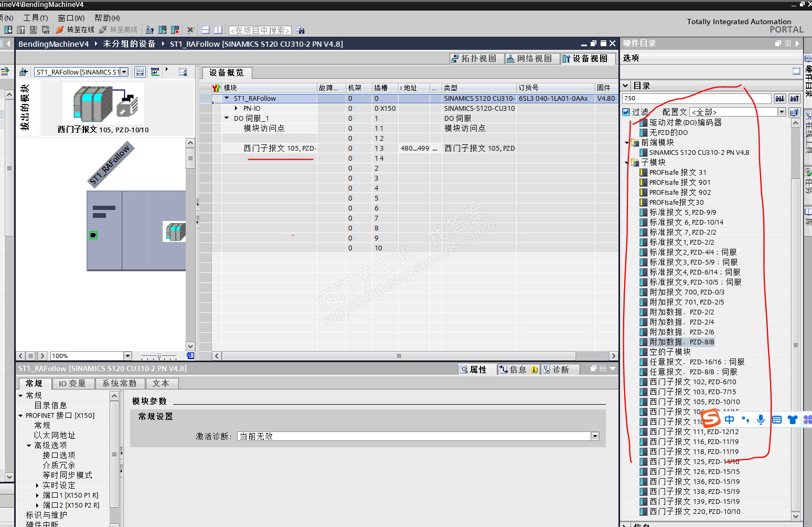Toggle the 过滤 filter checkbox
Viewport: 812px width, 527px height.
(626, 112)
